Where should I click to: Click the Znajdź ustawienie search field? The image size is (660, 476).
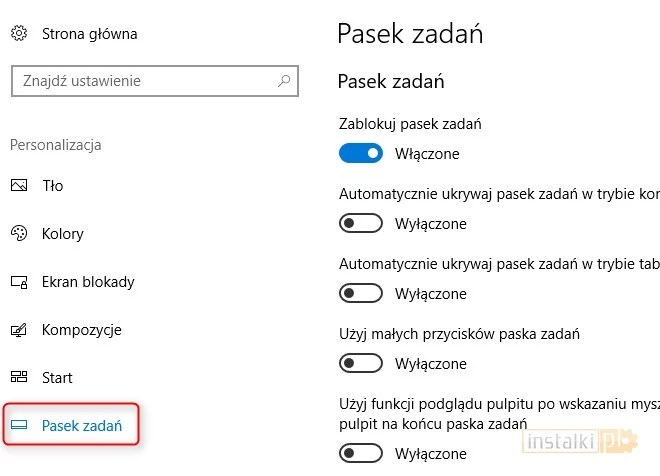tap(140, 81)
